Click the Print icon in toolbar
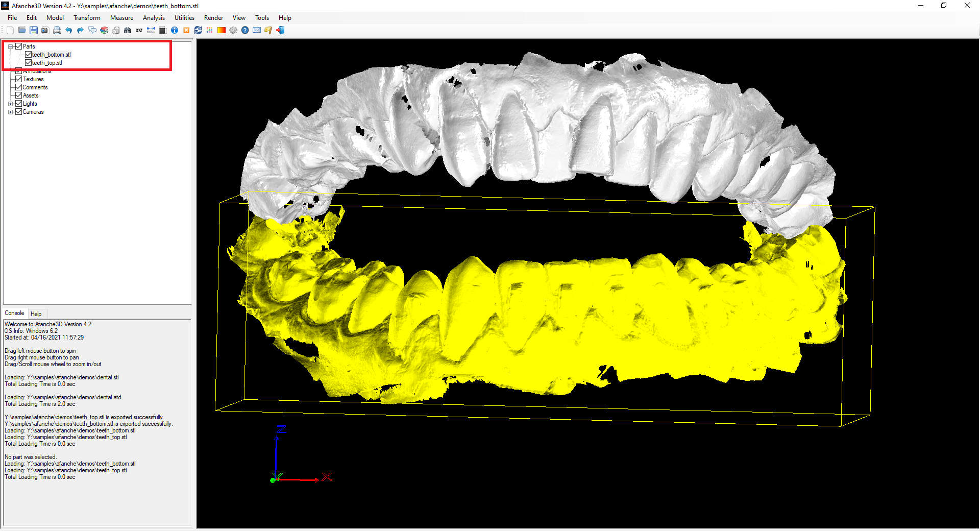Screen dimensions: 980x531 (x=57, y=30)
